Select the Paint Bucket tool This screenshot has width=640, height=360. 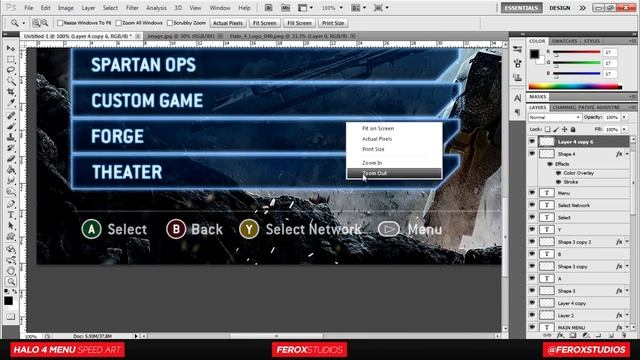[11, 170]
